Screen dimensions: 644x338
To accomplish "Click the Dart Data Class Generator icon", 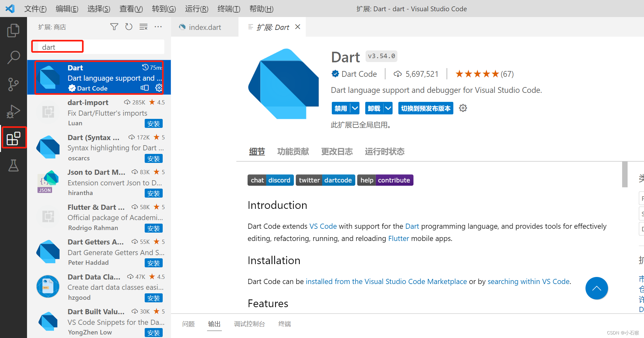I will (x=48, y=286).
